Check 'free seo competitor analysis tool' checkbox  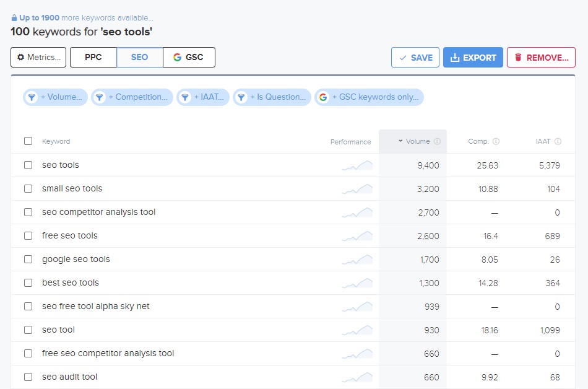pyautogui.click(x=28, y=353)
